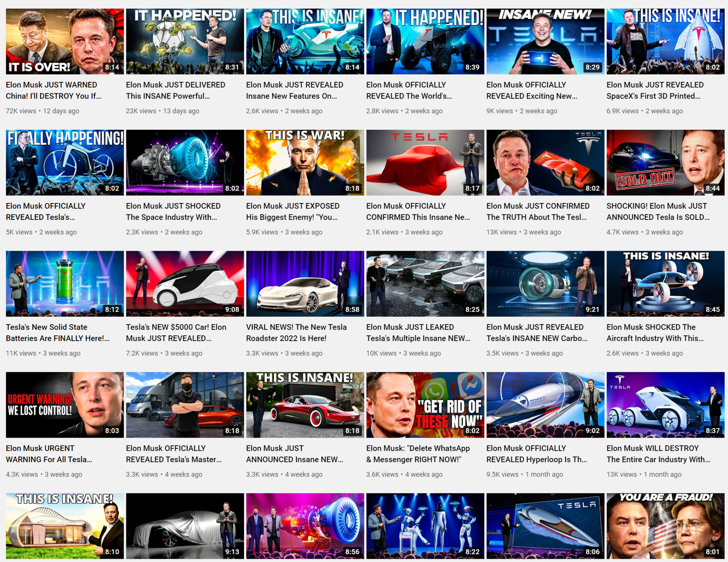Open 'Elon Musk WILL DESTROY The Entire Car Industry' title
The width and height of the screenshot is (728, 562).
click(658, 454)
